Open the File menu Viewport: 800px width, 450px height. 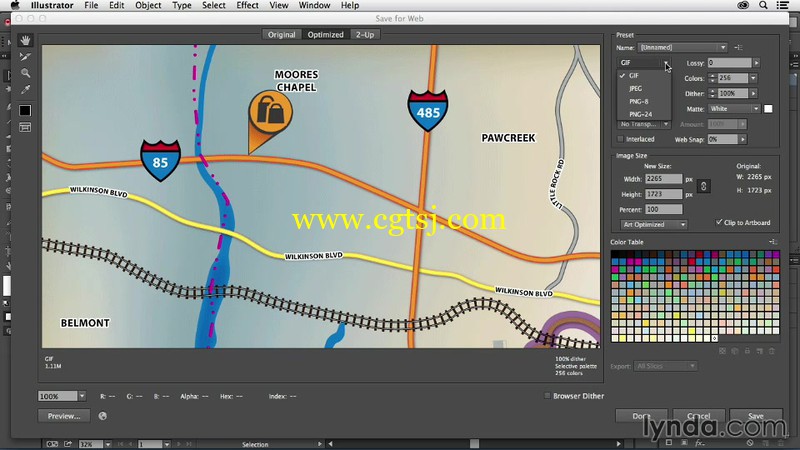click(x=91, y=5)
